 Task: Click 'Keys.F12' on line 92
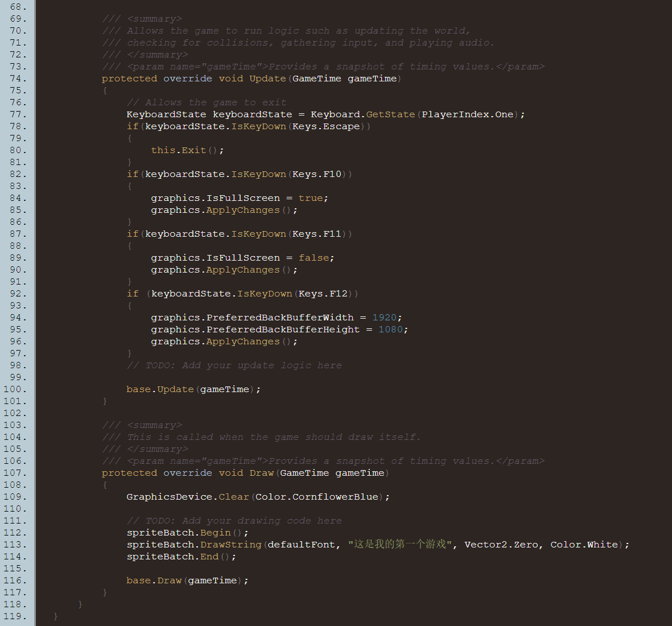[323, 294]
